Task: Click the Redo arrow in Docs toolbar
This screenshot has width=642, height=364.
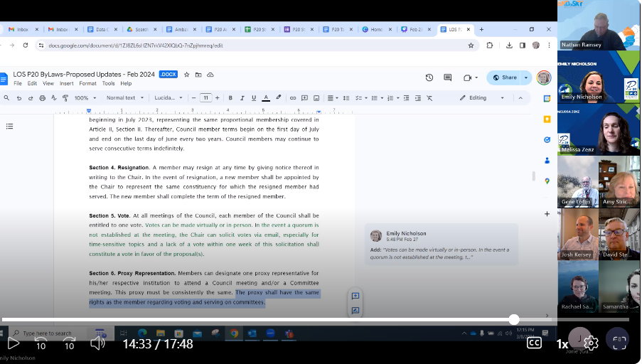Action: click(31, 98)
